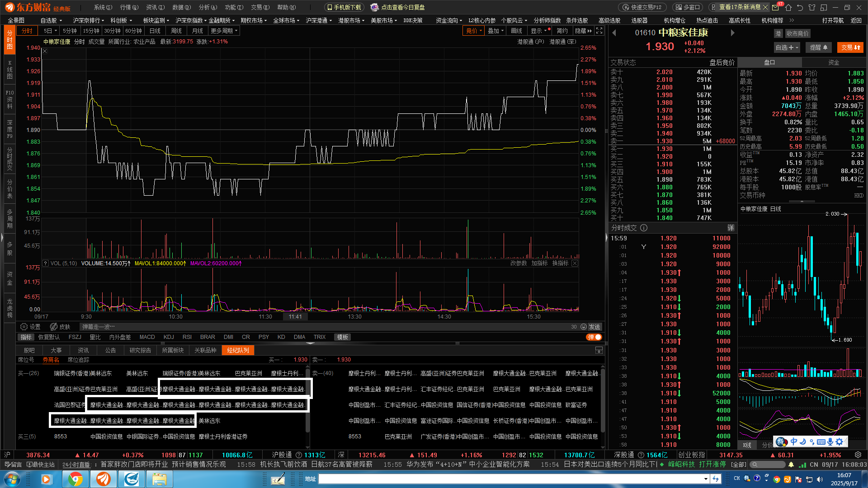
Task: Expand the chart to fullscreen icon
Action: 599,31
